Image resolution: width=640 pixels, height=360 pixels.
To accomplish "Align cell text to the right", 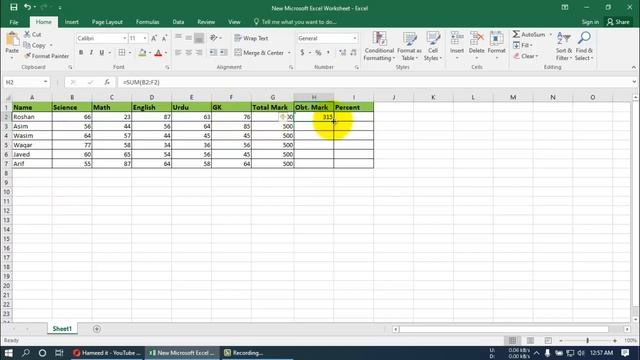I will point(199,53).
